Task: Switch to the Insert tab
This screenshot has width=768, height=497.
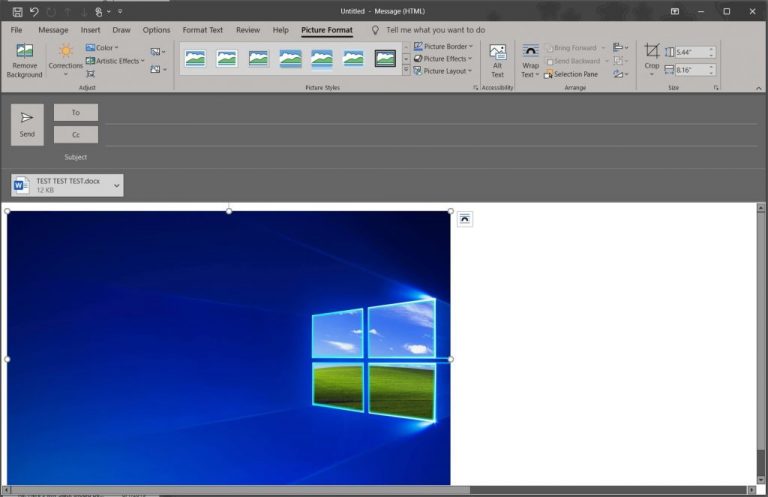Action: 91,30
